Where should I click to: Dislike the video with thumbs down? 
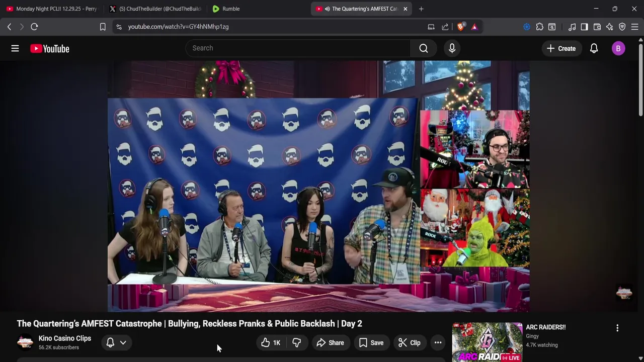pos(297,343)
